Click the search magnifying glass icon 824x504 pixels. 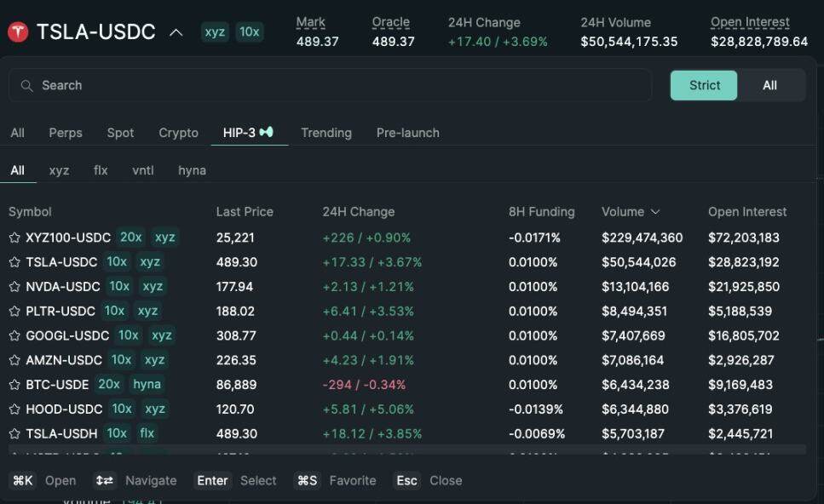(x=28, y=85)
